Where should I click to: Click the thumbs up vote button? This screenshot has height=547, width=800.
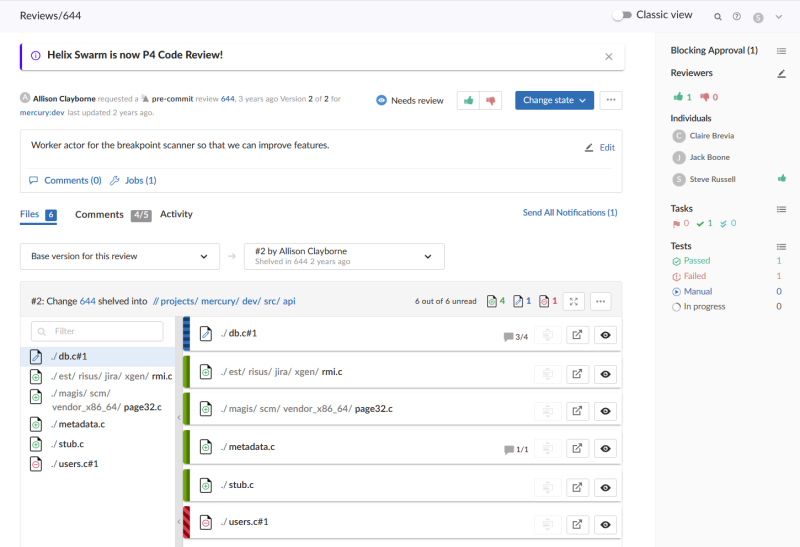(x=468, y=100)
